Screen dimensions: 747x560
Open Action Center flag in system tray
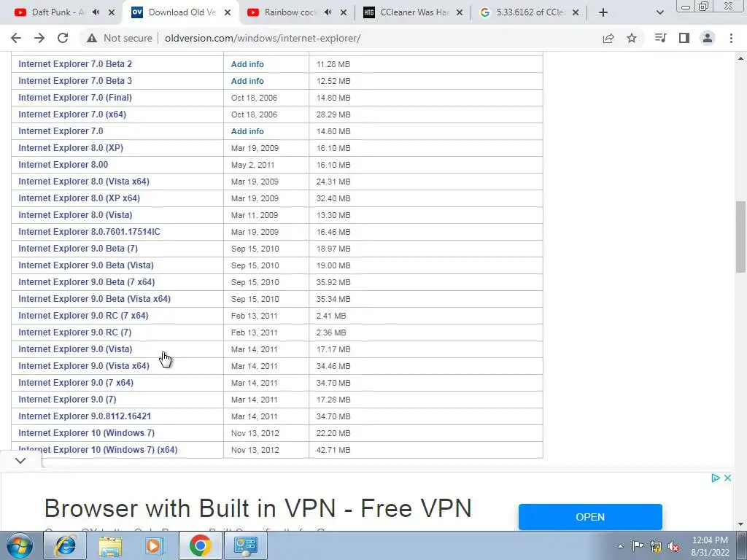tap(638, 546)
